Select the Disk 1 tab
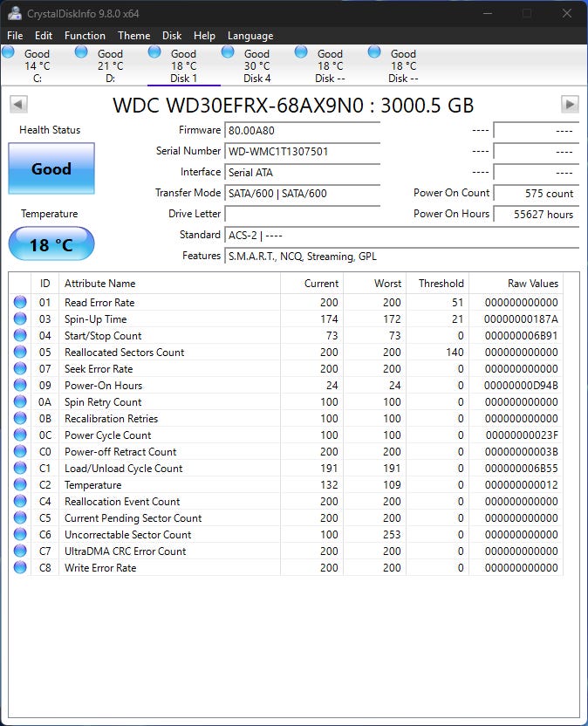Viewport: 588px width, 726px height. (x=184, y=65)
